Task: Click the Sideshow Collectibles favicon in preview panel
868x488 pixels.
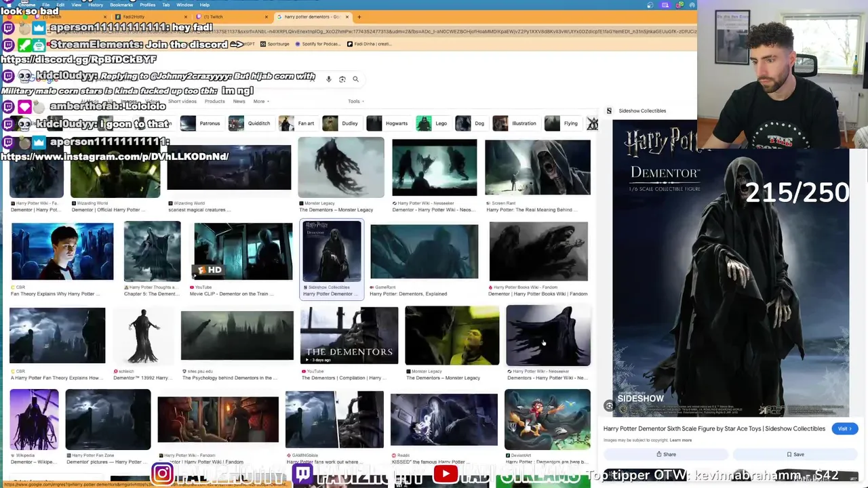Action: (609, 110)
